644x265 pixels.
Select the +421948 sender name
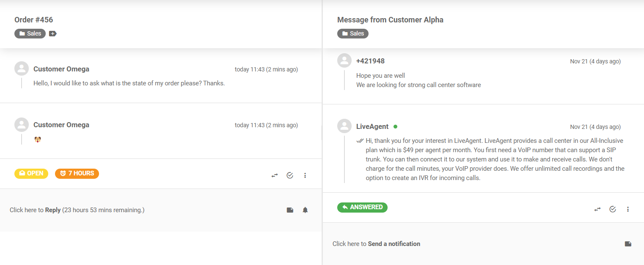(x=370, y=61)
